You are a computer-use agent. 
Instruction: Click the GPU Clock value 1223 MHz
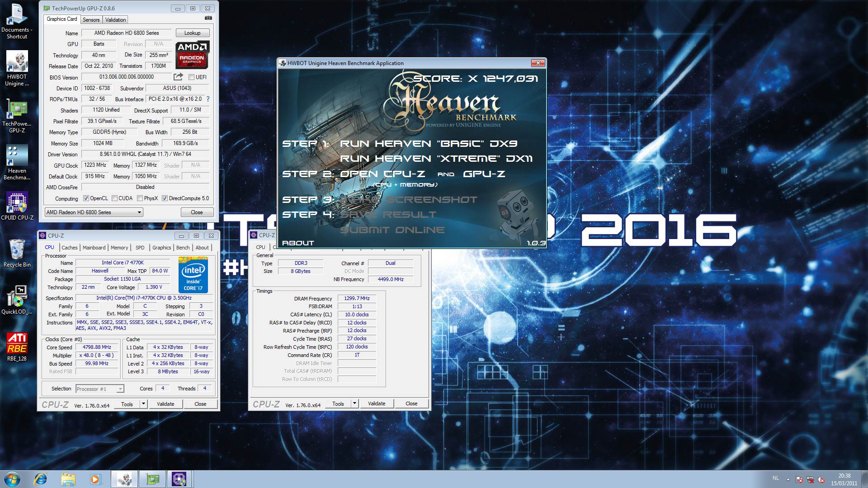click(x=95, y=165)
